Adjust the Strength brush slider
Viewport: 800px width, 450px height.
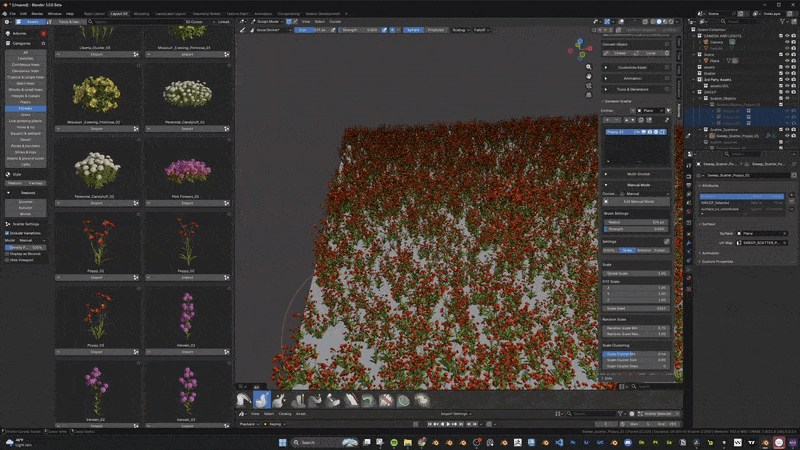[636, 229]
